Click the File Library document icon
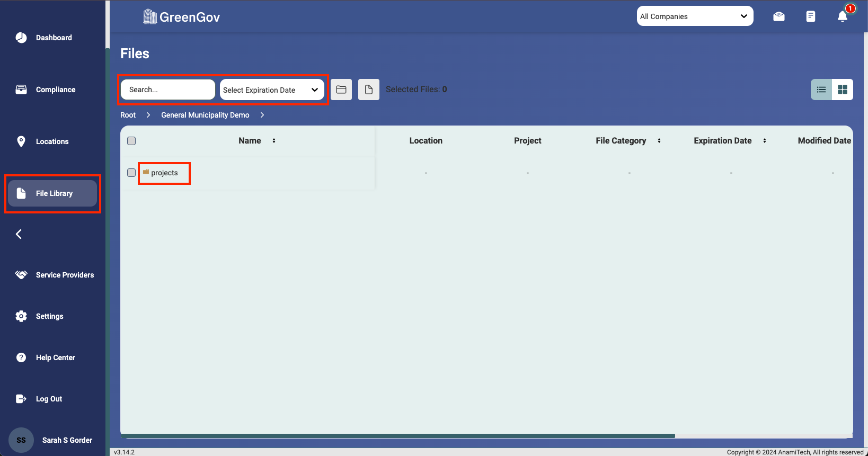The width and height of the screenshot is (868, 456). 21,193
